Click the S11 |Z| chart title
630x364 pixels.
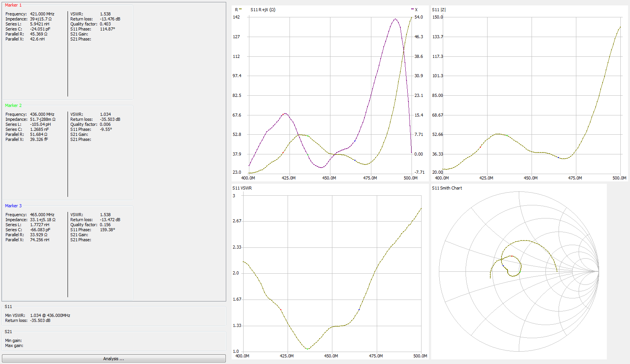point(439,10)
